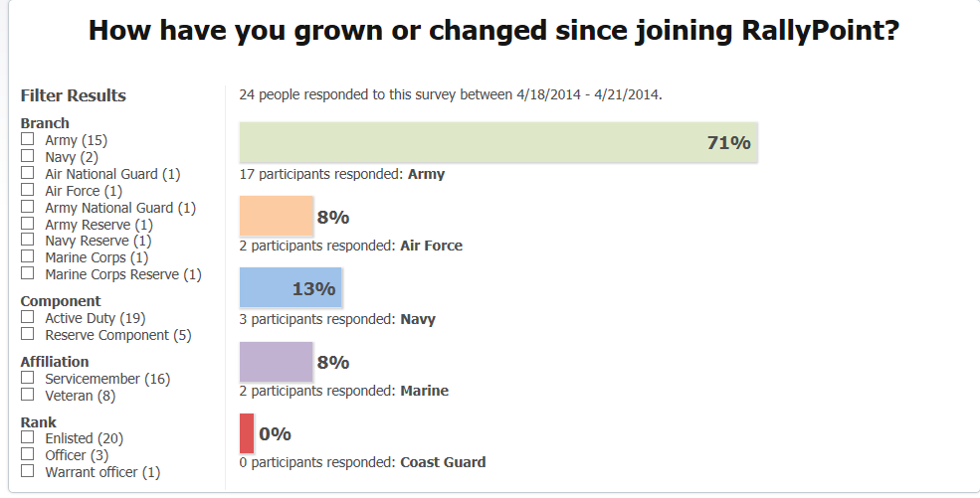
Task: Click the blue Navy 13% bar
Action: tap(291, 288)
